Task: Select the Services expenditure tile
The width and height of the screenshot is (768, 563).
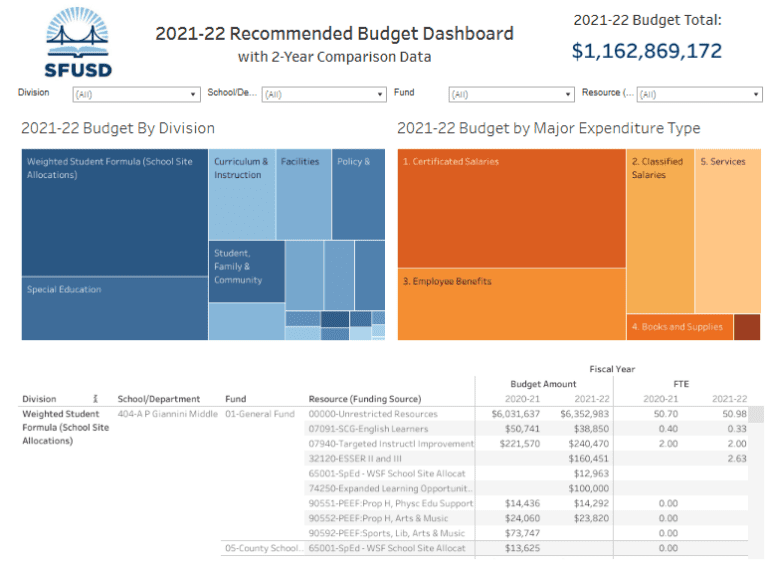Action: pyautogui.click(x=727, y=231)
